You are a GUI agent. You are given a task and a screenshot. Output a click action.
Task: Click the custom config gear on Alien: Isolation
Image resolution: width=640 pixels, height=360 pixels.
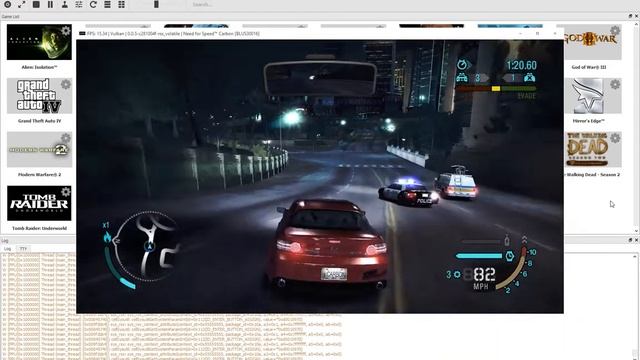coord(66,30)
